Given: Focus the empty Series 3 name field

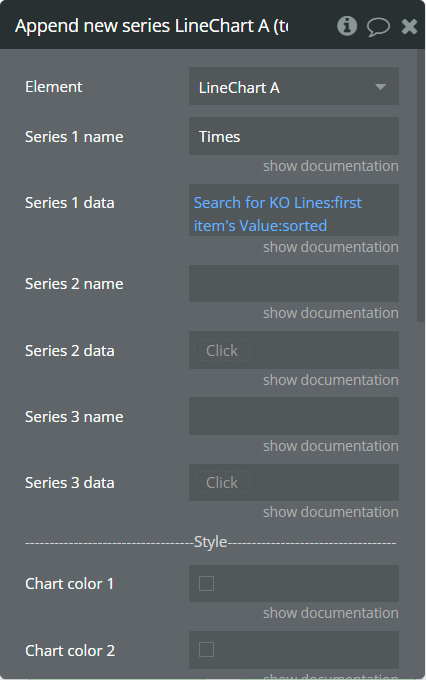Looking at the screenshot, I should pyautogui.click(x=294, y=416).
